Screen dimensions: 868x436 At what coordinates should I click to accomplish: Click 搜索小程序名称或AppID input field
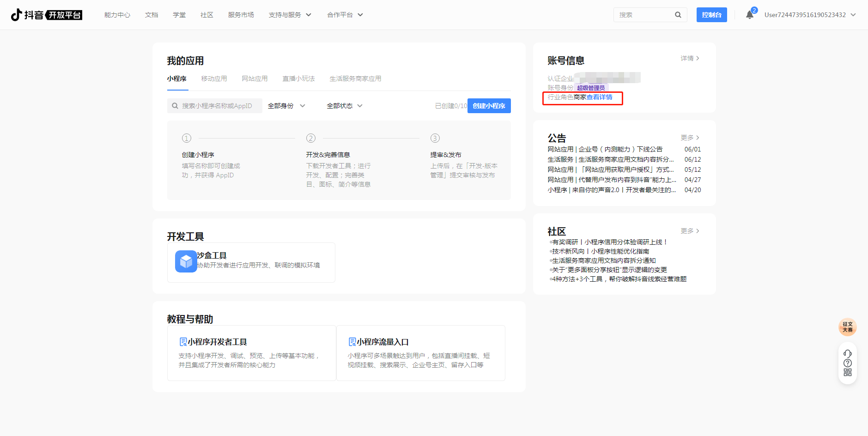215,106
